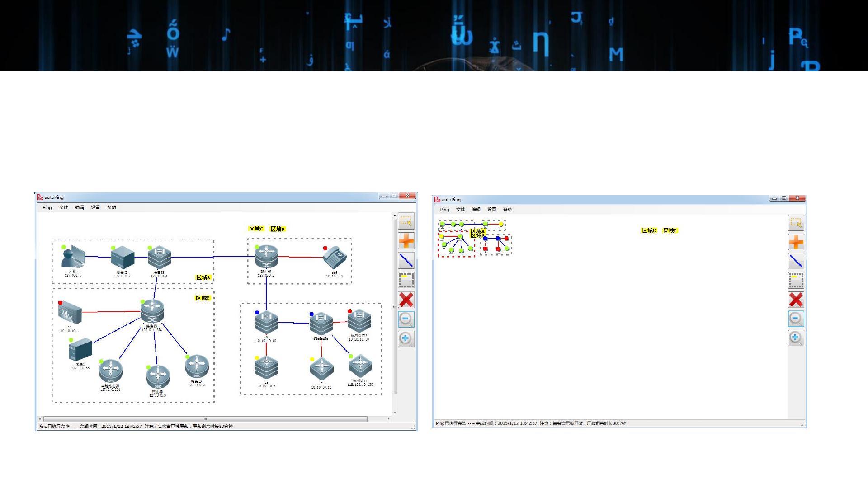Click the 区域C yellow label in left window
The width and height of the screenshot is (868, 488).
[256, 229]
